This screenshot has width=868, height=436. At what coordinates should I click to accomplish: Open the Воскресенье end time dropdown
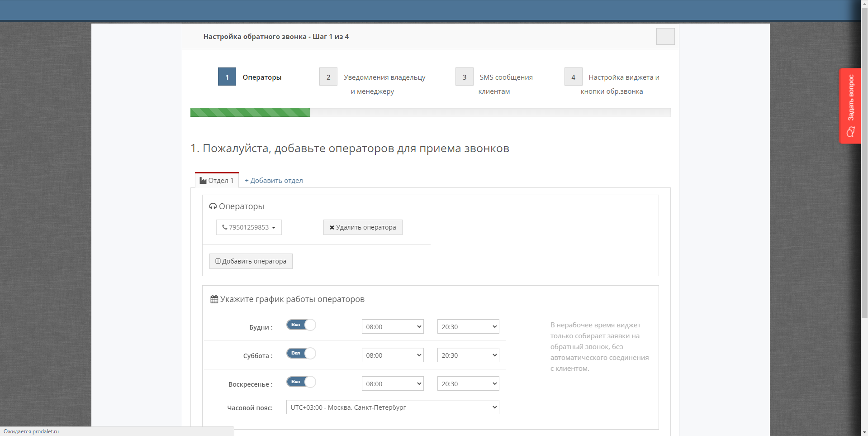(468, 384)
